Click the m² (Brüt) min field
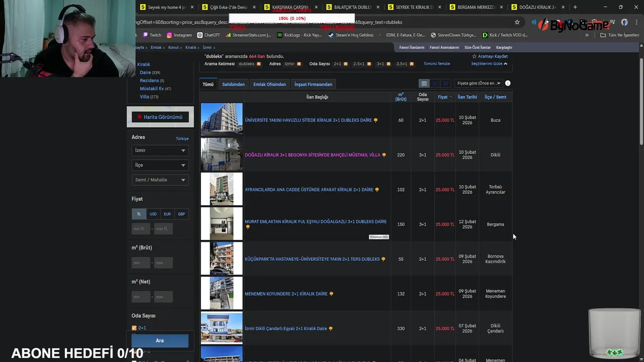This screenshot has height=362, width=644. click(141, 262)
